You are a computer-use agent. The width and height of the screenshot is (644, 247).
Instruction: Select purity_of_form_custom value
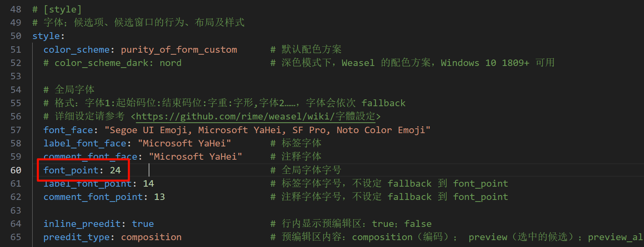(179, 49)
